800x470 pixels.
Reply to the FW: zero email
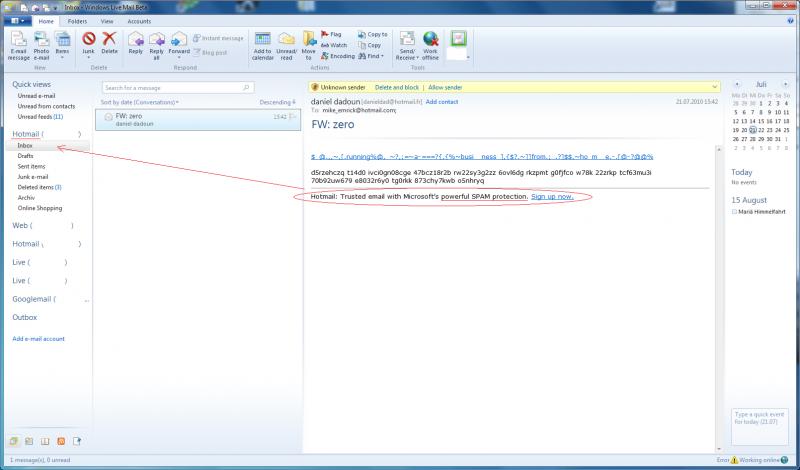tap(136, 45)
